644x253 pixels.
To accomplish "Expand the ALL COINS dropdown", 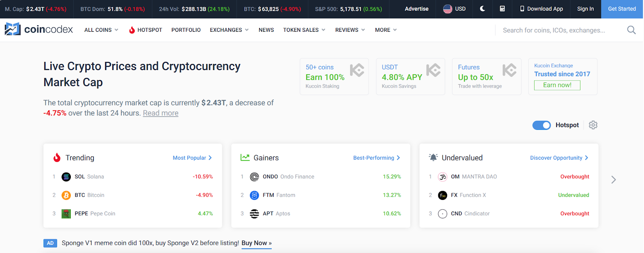I will pos(101,30).
